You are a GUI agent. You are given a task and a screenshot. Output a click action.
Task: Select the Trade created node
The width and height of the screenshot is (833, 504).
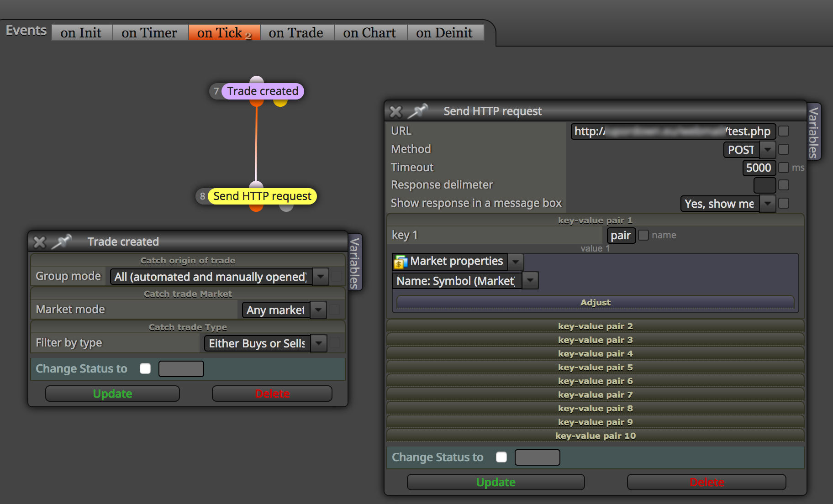click(x=263, y=91)
